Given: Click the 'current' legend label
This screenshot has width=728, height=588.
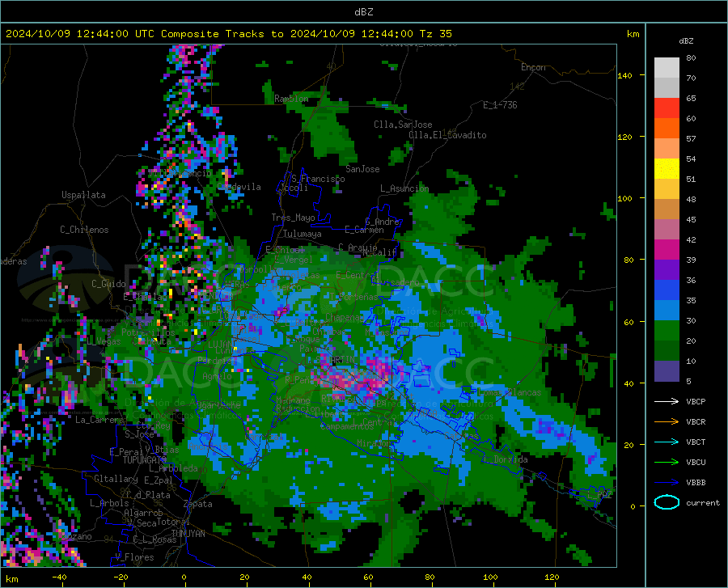Looking at the screenshot, I should pos(703,502).
